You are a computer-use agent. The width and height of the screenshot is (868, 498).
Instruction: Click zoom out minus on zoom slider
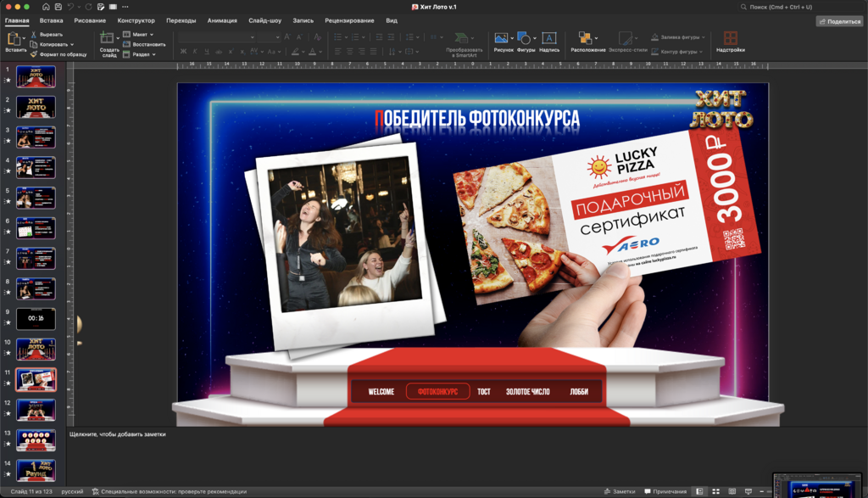click(762, 491)
